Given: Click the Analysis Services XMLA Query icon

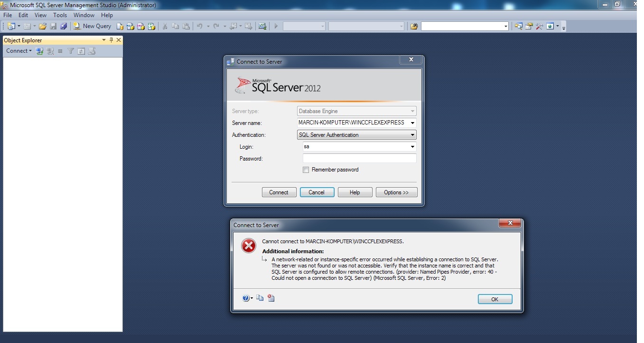Looking at the screenshot, I should [151, 26].
